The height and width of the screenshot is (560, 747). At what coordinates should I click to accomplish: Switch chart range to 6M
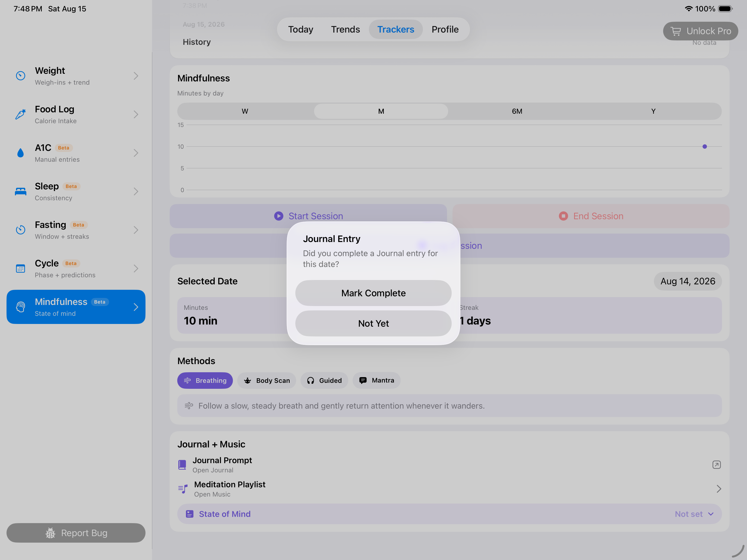point(517,111)
